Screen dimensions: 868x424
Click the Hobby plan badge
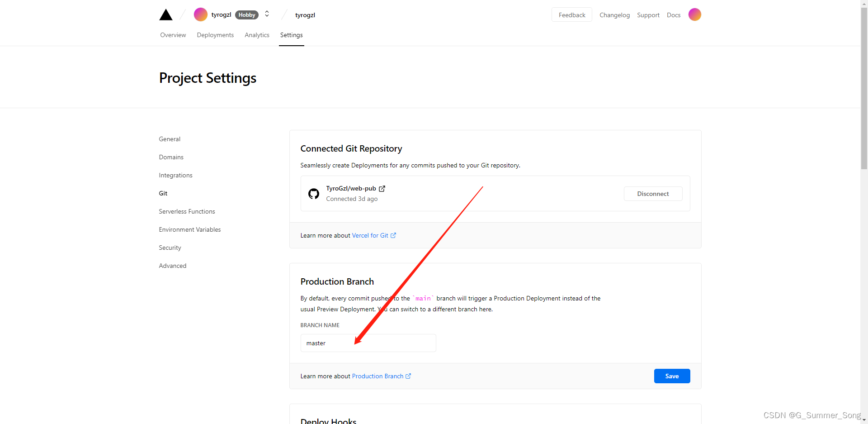[247, 15]
